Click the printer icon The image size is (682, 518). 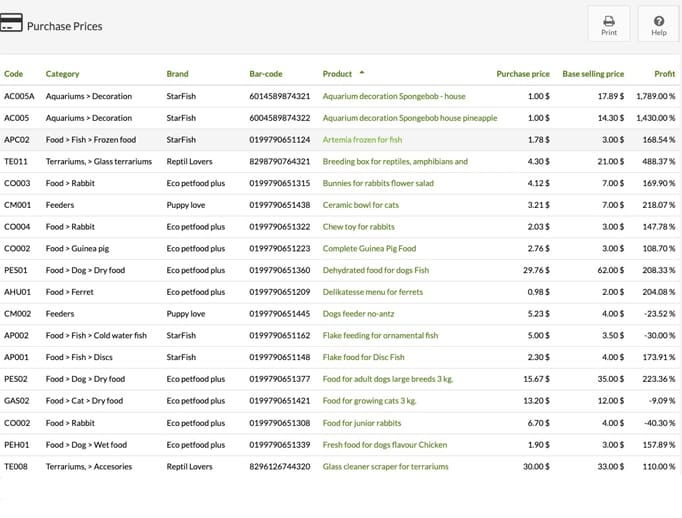tap(609, 21)
